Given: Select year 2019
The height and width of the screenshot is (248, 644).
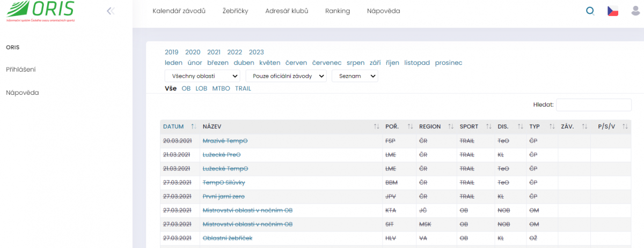Looking at the screenshot, I should [172, 52].
